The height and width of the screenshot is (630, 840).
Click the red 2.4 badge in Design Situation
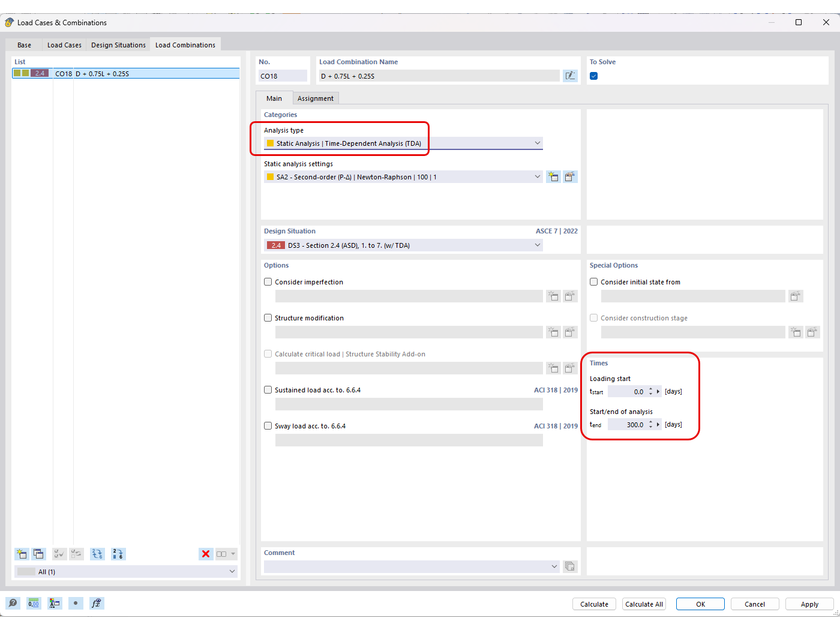(275, 245)
